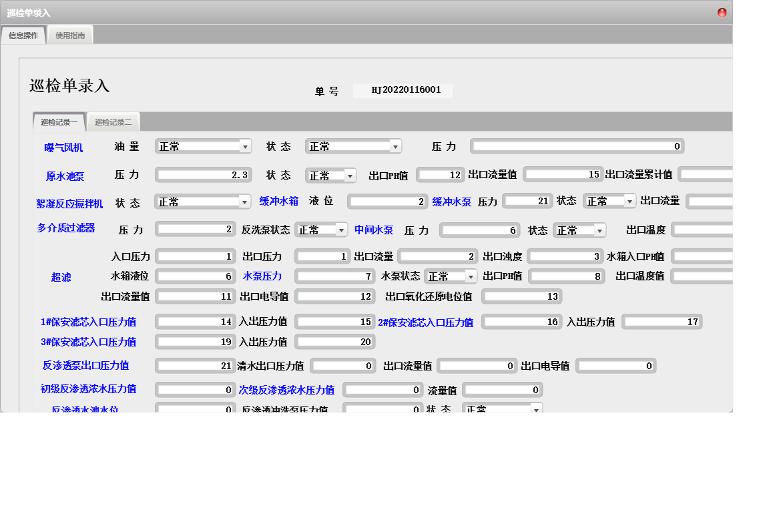The height and width of the screenshot is (532, 771).
Task: Open the 曝气风机 状态 dropdown
Action: pyautogui.click(x=395, y=146)
